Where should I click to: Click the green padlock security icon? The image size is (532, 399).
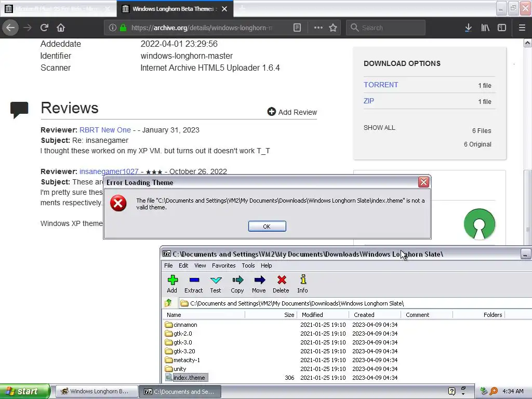[123, 28]
